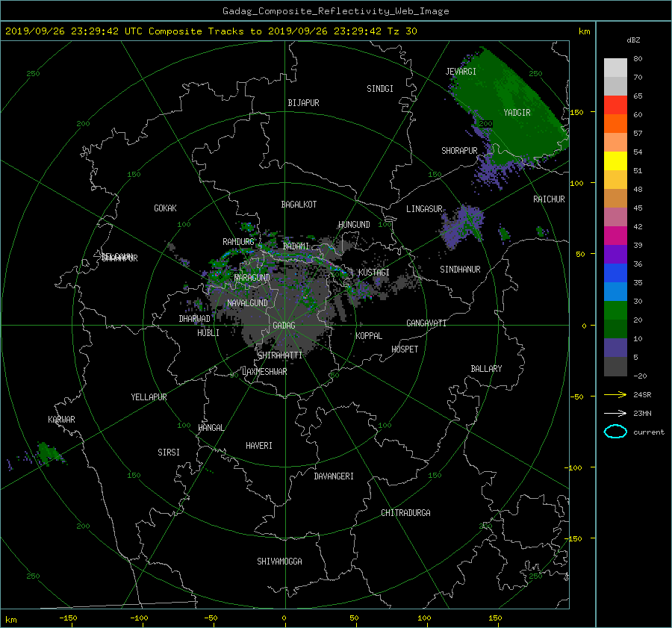Click the HANGAL city label
Screen dimensions: 672x628
(211, 427)
